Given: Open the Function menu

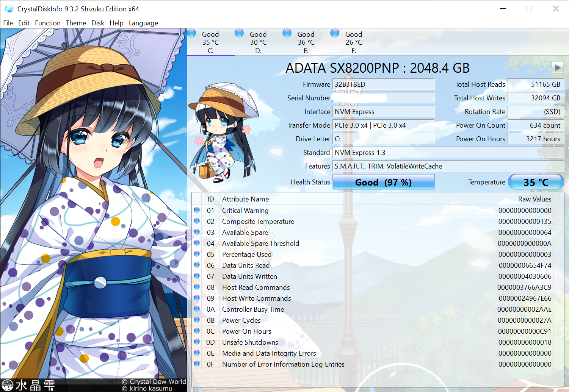Looking at the screenshot, I should tap(48, 23).
